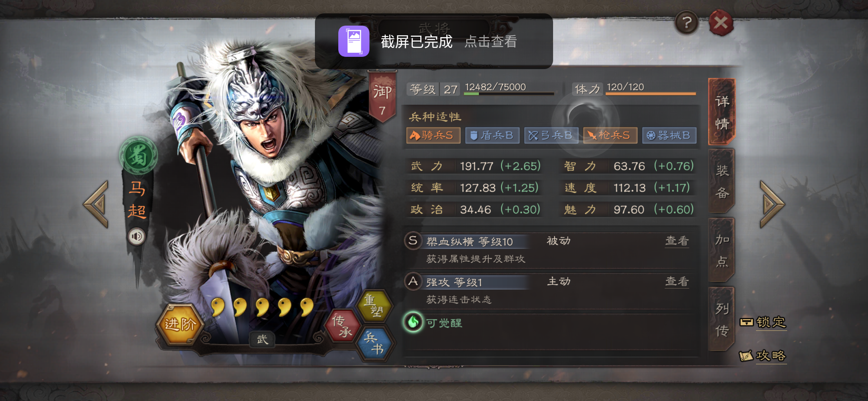This screenshot has height=401, width=868.
Task: View details of 强攻 skill via 查看
Action: (677, 281)
